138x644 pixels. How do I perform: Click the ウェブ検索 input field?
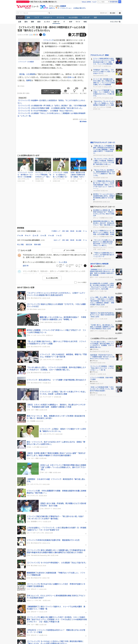click(103, 2)
